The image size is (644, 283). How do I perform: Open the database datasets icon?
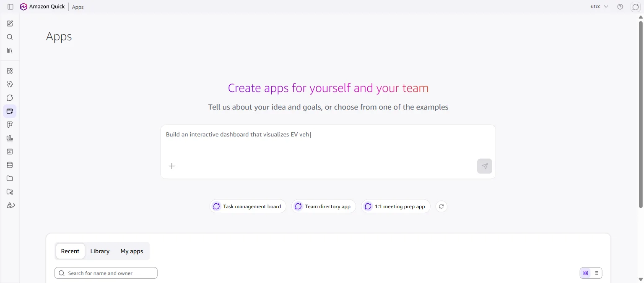point(10,165)
